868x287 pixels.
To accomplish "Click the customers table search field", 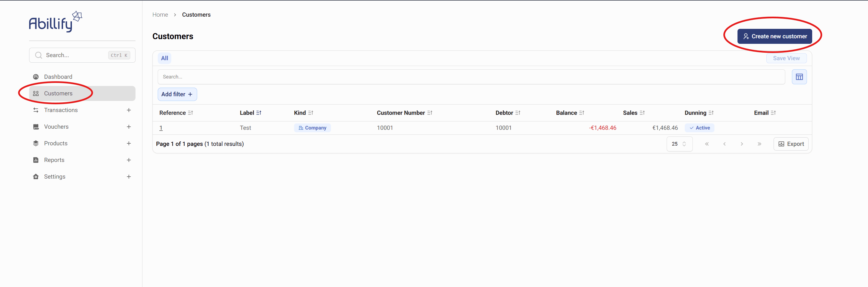I will pos(471,77).
